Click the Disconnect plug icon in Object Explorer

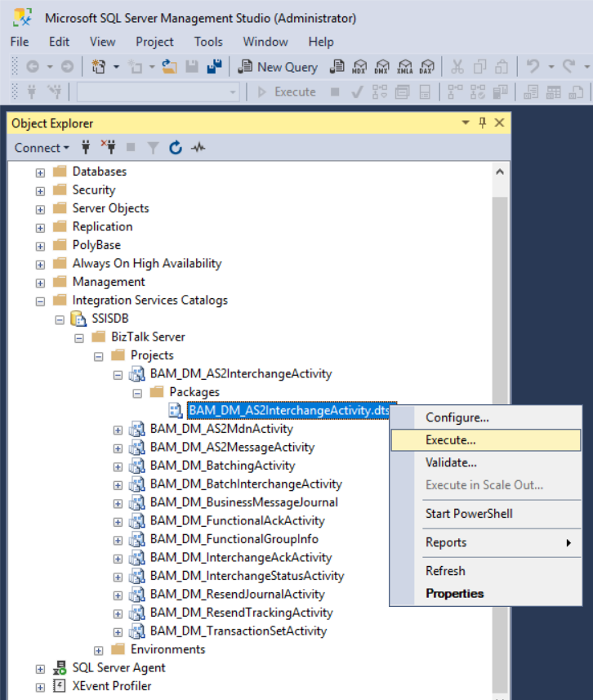108,147
